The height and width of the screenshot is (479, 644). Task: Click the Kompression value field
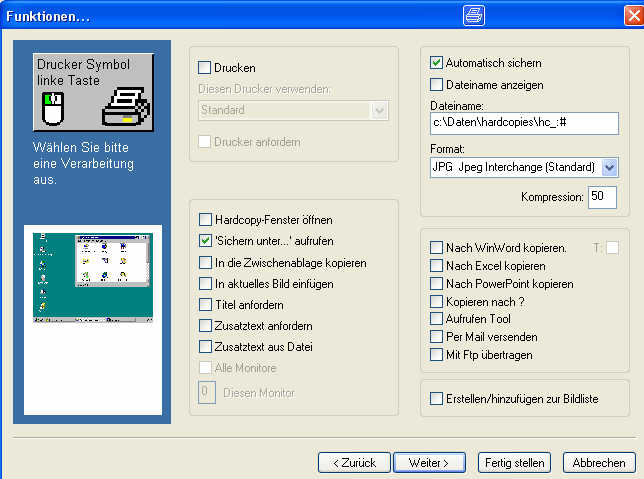(602, 197)
